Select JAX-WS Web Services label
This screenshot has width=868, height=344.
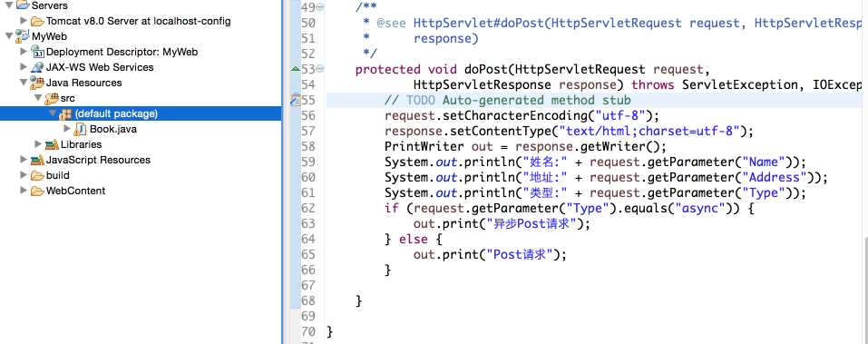click(x=100, y=67)
